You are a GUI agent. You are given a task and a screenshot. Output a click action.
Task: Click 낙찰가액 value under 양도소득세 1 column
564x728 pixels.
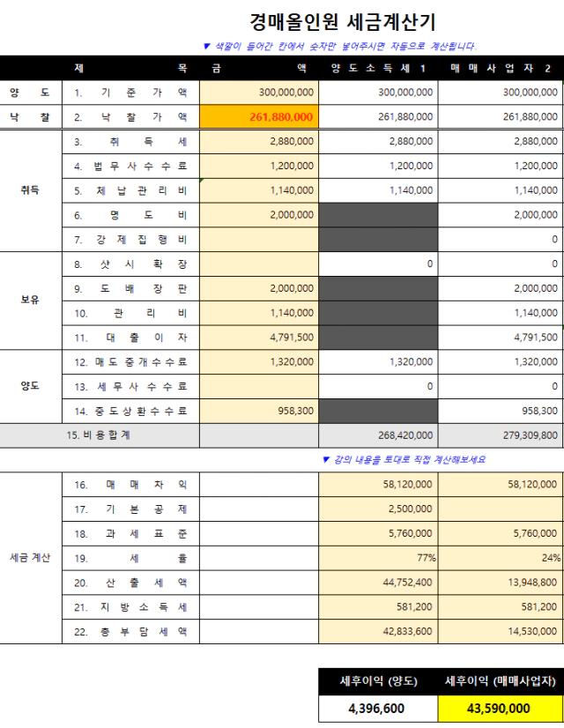click(x=378, y=116)
